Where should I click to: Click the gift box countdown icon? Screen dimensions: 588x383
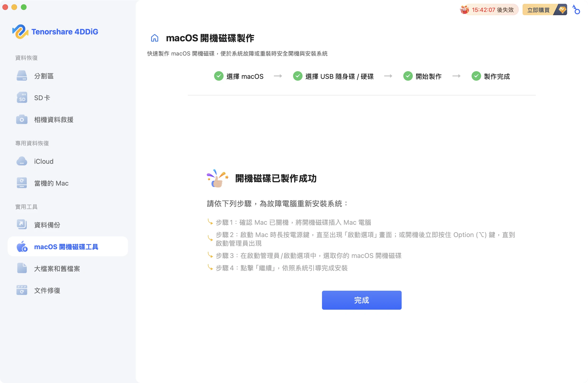coord(465,10)
